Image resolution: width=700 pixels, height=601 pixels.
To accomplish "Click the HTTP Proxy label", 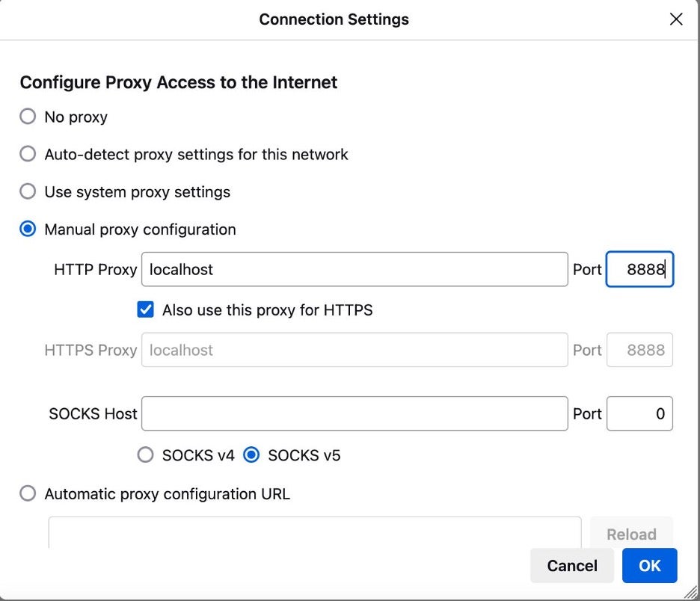I will point(95,270).
